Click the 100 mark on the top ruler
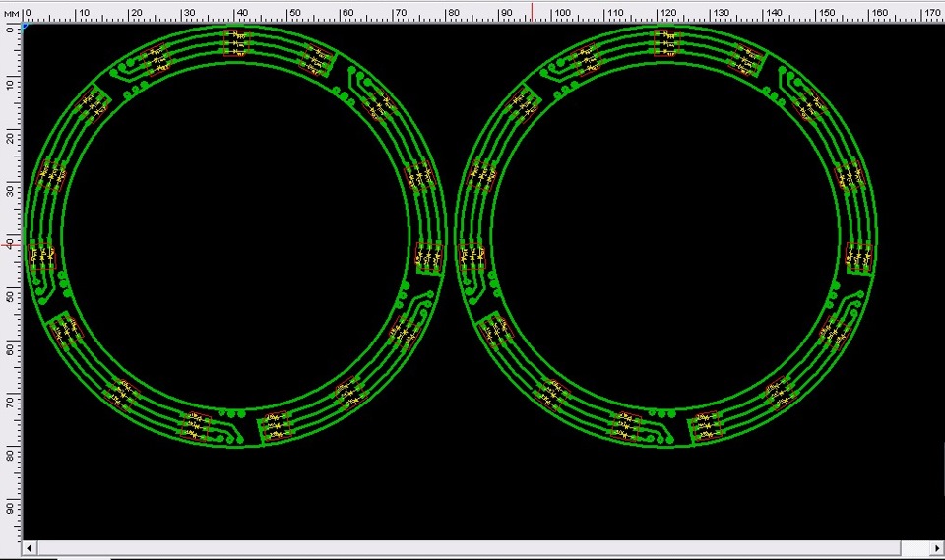945x560 pixels. (562, 12)
